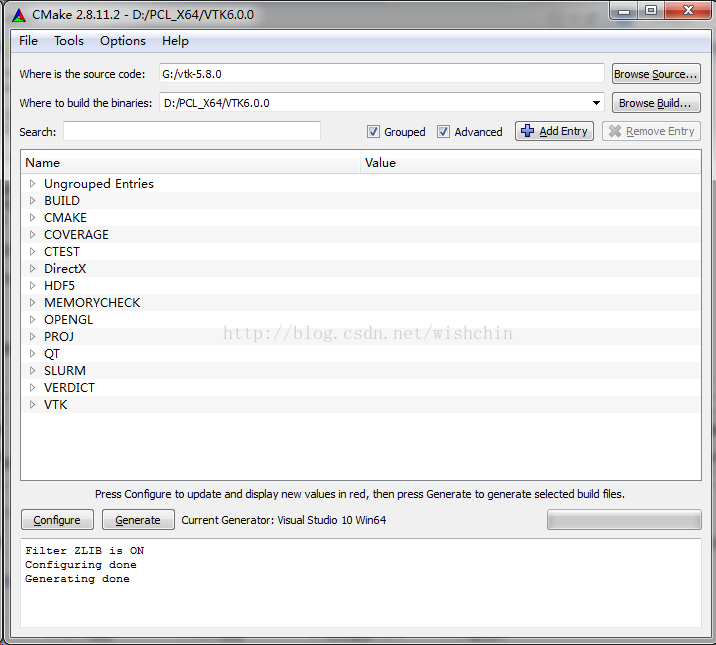Click the Add Entry button label
The height and width of the screenshot is (645, 716).
(563, 131)
